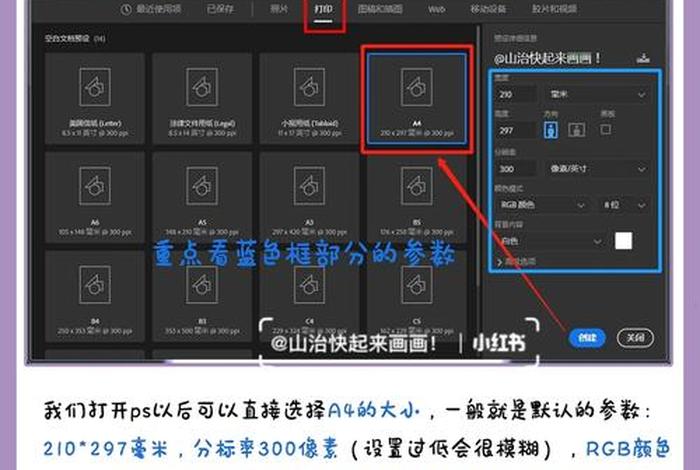Image resolution: width=700 pixels, height=470 pixels.
Task: Select the B4 document preset
Action: click(95, 296)
